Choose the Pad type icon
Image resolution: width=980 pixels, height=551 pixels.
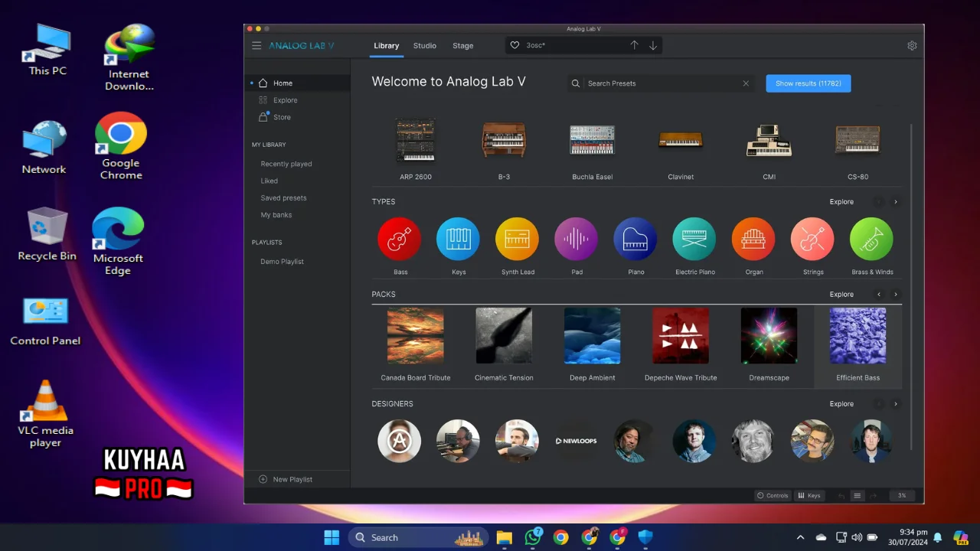(577, 239)
